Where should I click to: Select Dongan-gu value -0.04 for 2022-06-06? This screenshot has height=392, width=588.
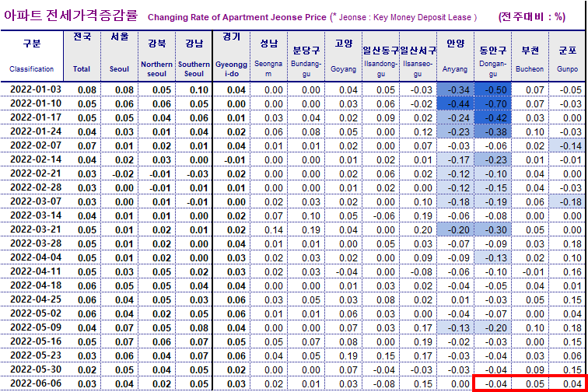click(495, 384)
